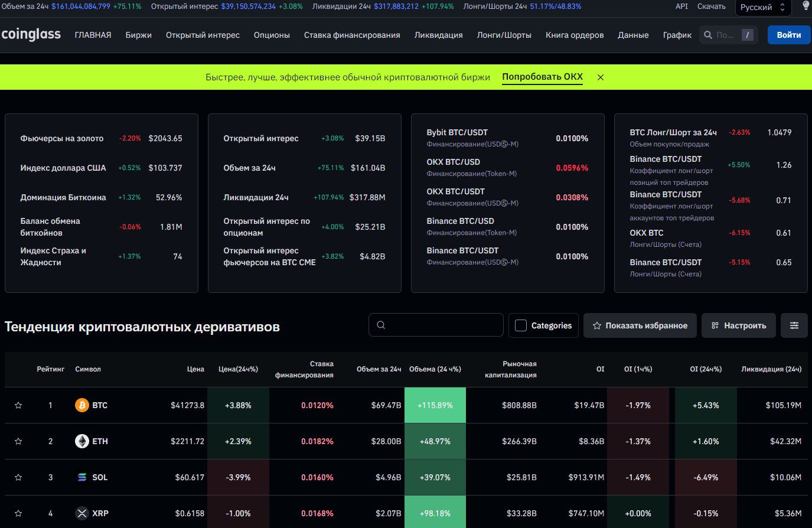Click magnifier icon in derivatives search box
Viewport: 812px width, 528px height.
point(381,325)
